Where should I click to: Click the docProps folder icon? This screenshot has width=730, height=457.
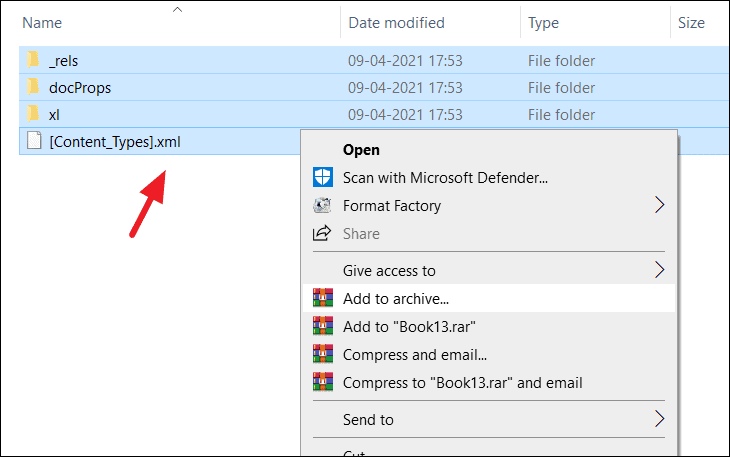tap(33, 87)
